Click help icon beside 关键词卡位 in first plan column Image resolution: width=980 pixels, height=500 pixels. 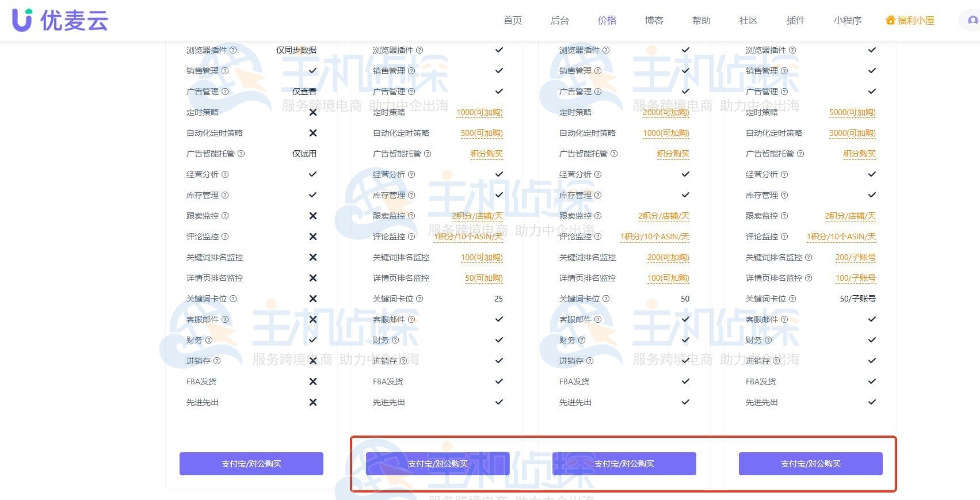pyautogui.click(x=233, y=299)
